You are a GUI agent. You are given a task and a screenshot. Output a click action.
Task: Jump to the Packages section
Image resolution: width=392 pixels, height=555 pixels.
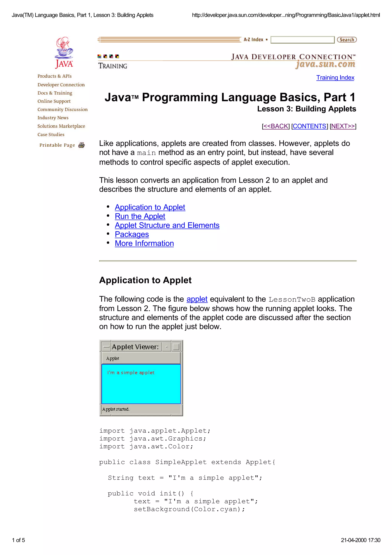132,234
